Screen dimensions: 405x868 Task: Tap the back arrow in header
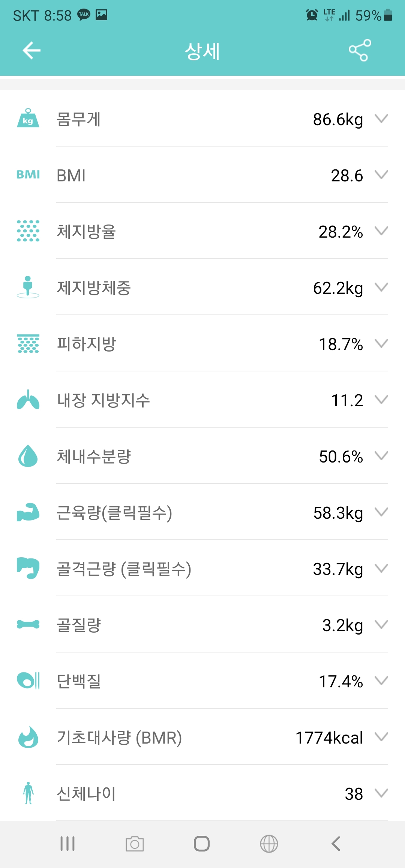tap(31, 51)
